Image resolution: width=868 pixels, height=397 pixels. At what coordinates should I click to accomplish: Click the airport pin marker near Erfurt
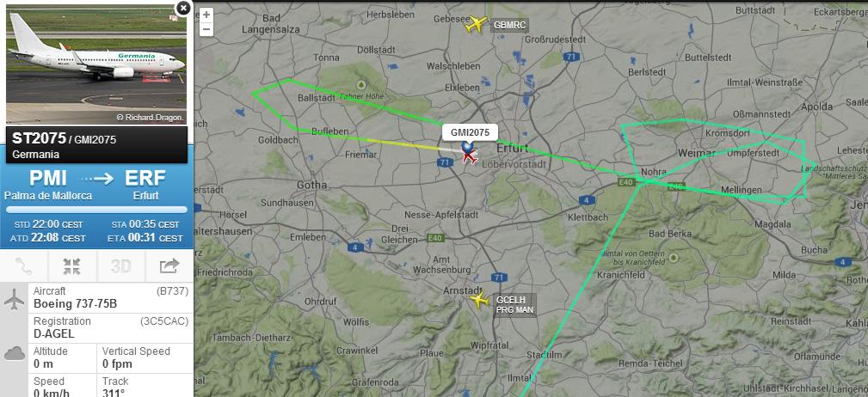click(468, 147)
